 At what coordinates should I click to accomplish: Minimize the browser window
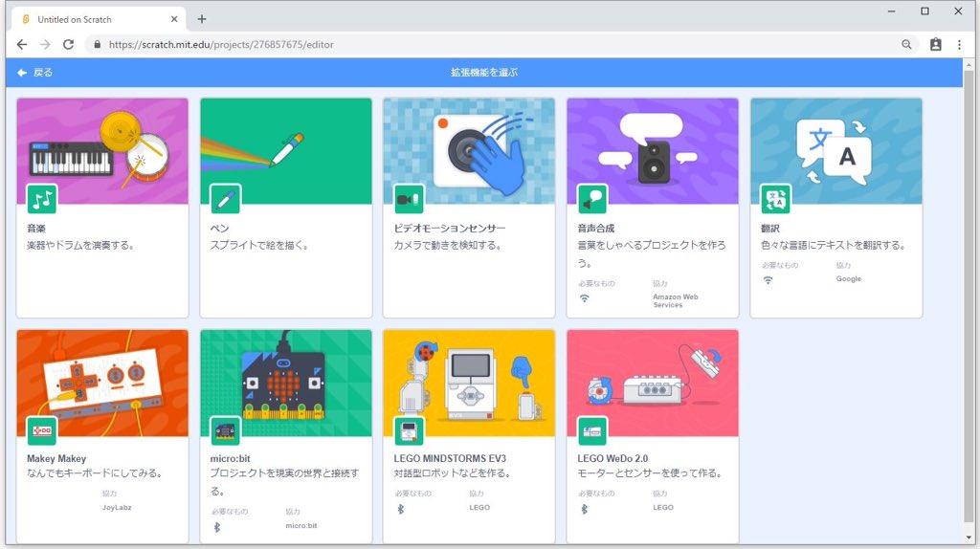[891, 11]
